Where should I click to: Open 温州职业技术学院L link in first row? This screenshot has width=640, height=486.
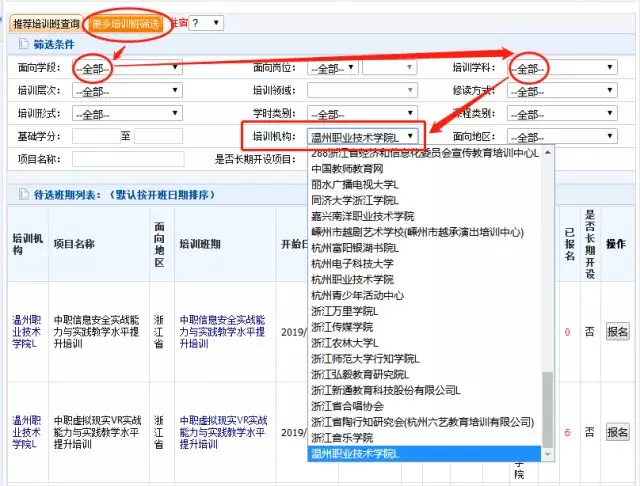click(27, 331)
